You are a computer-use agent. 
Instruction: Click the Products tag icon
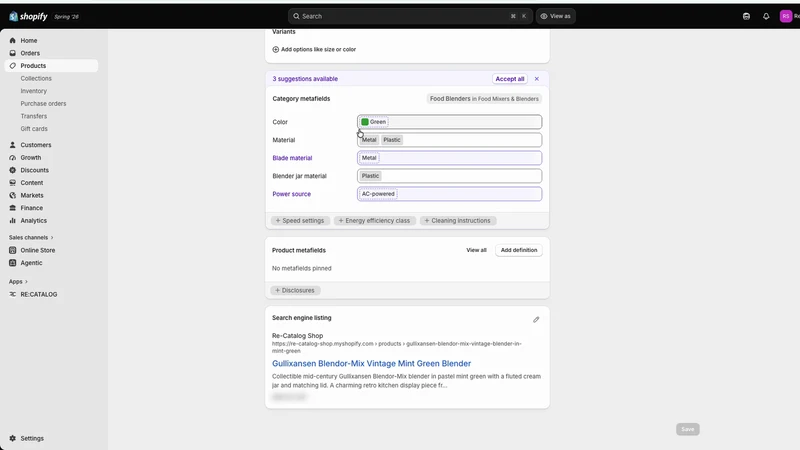click(x=13, y=66)
